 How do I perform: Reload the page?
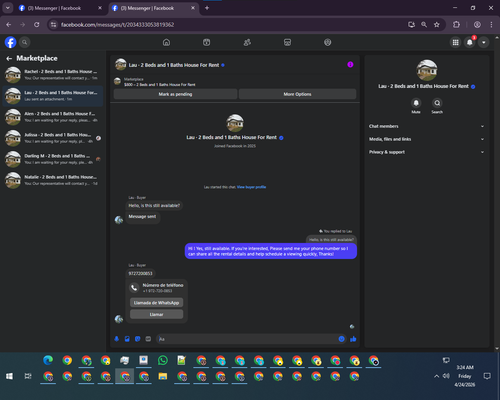click(37, 25)
